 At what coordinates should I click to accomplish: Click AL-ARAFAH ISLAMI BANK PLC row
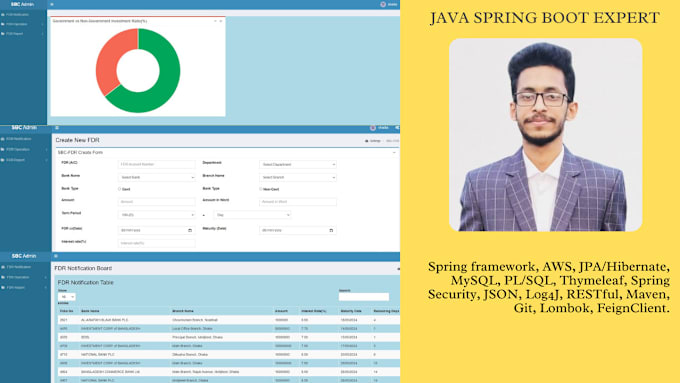229,320
